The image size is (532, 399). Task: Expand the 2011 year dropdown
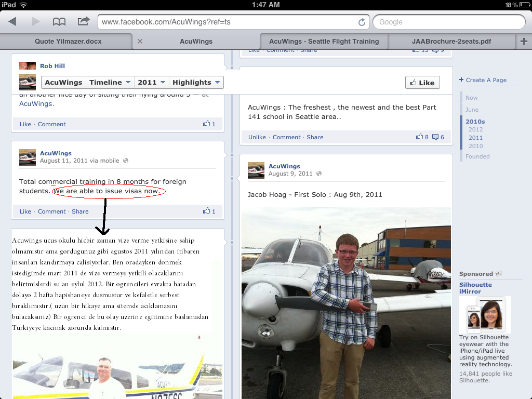151,83
